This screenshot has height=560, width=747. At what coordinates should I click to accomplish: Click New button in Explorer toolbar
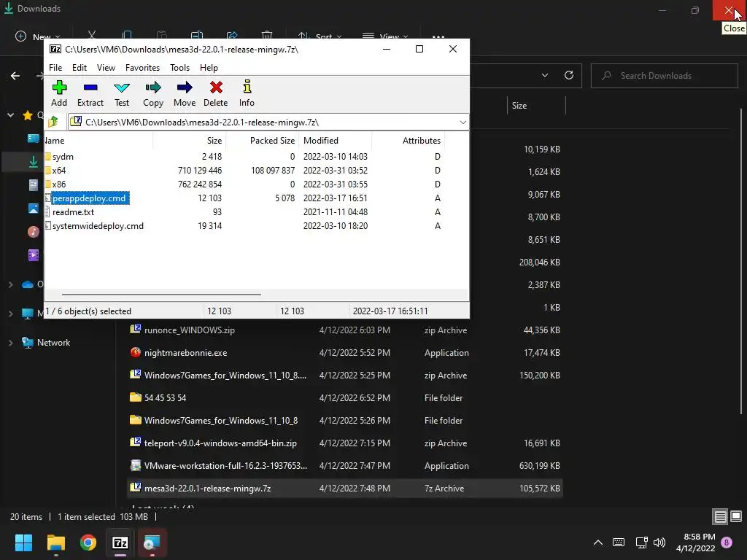(x=38, y=36)
